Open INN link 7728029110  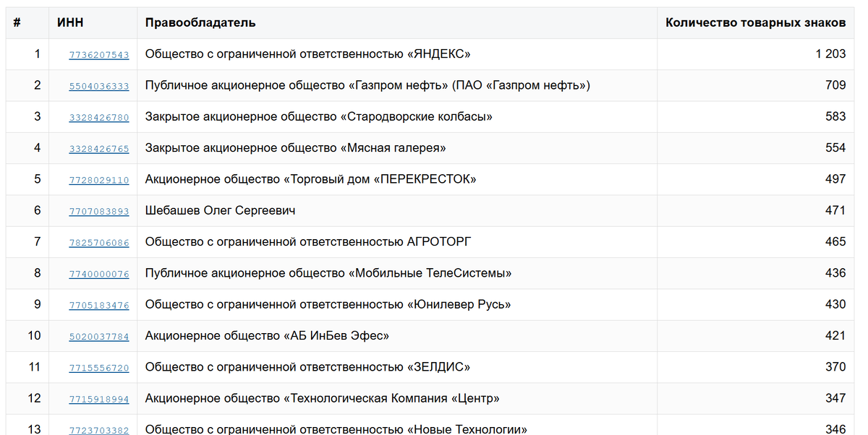[99, 180]
